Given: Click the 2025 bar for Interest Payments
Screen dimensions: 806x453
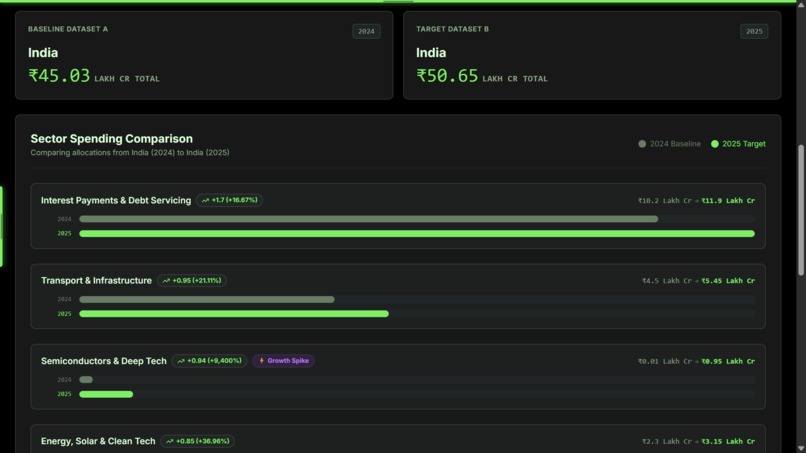Looking at the screenshot, I should (417, 234).
